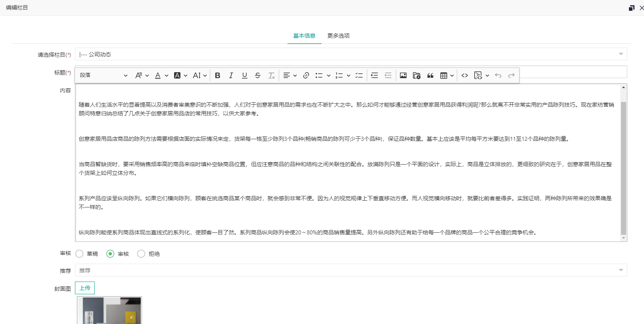Expand the font family options arrow
Viewport: 644px width, 324px height.
[x=147, y=75]
